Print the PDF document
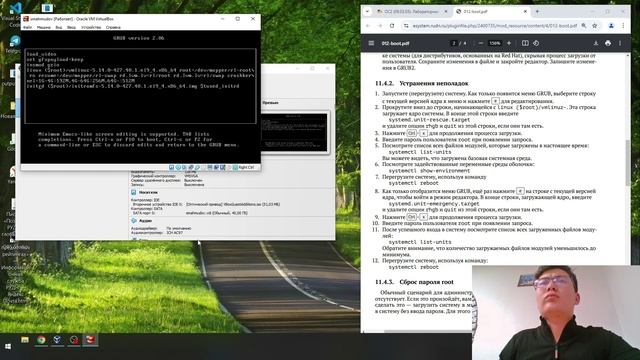This screenshot has width=640, height=360. [608, 43]
